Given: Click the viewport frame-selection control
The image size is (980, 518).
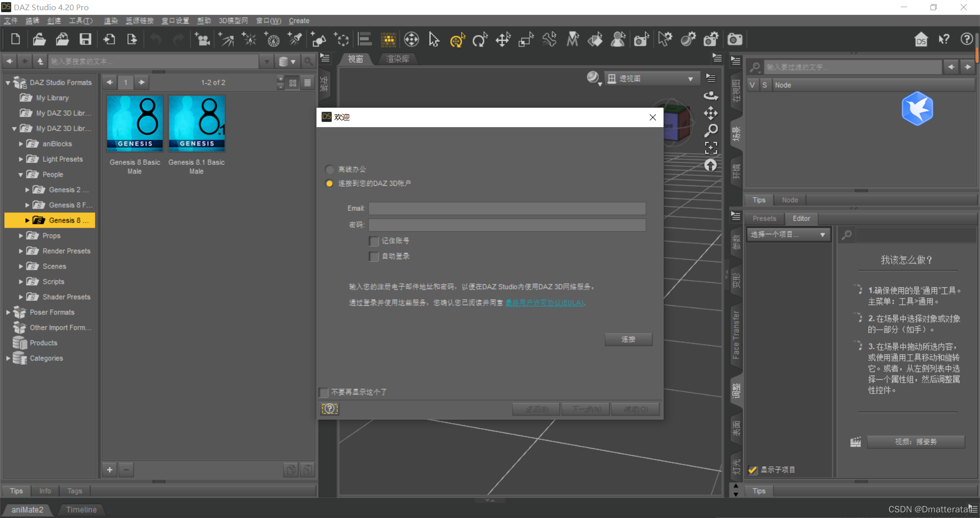Looking at the screenshot, I should pos(711,148).
